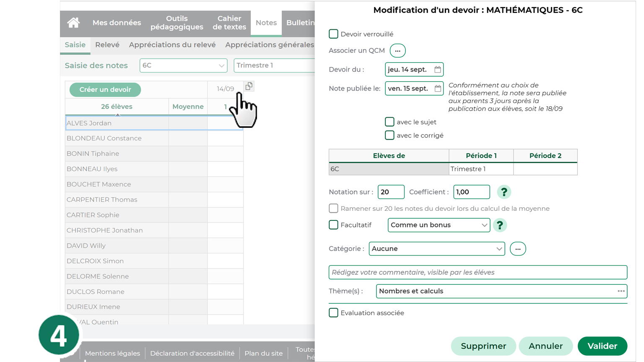Switch to the Saisie tab
644x362 pixels.
[75, 45]
